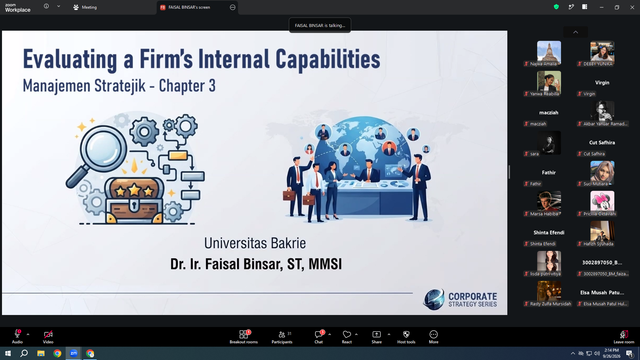The width and height of the screenshot is (640, 360).
Task: Select Akbar Yafizar Ramad... thumbnail
Action: coord(602,113)
